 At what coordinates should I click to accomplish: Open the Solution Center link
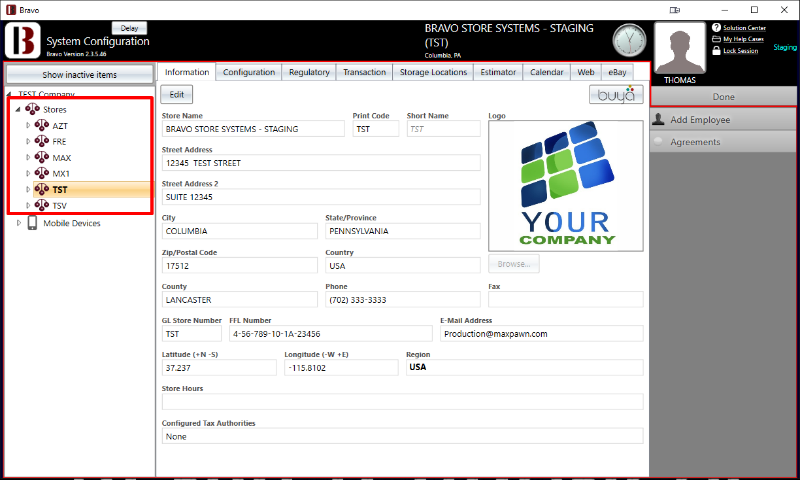[x=744, y=28]
